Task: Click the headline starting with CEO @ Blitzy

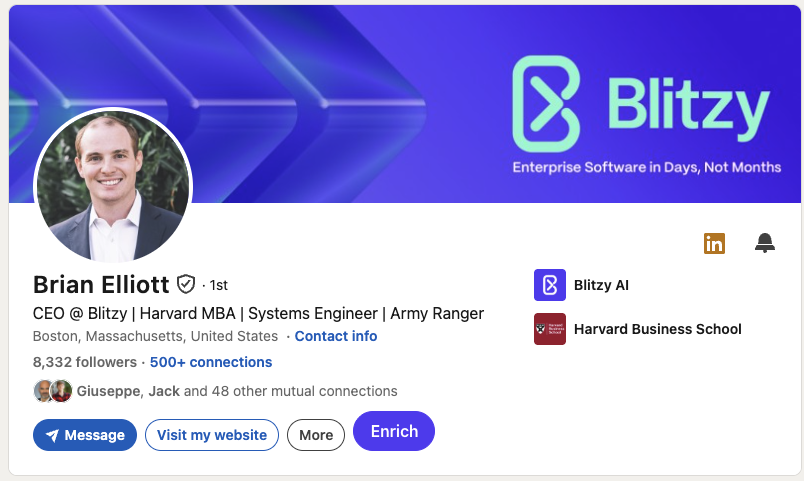Action: tap(258, 313)
